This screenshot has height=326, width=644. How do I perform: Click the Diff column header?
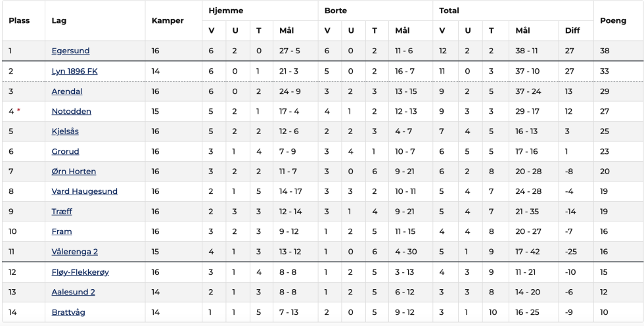[x=572, y=30]
